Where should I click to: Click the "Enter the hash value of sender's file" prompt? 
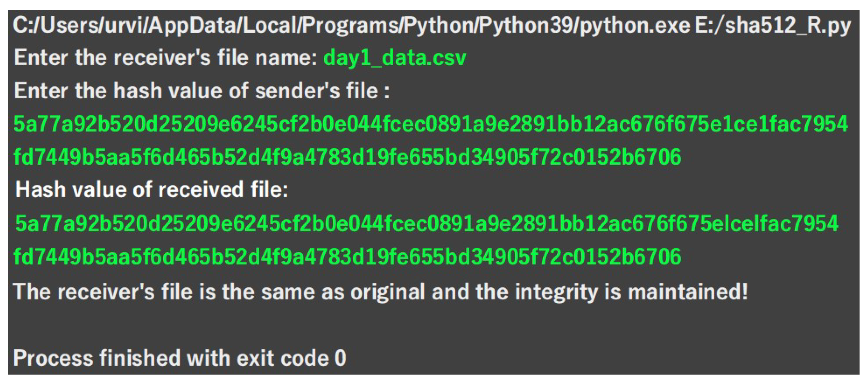tap(201, 91)
